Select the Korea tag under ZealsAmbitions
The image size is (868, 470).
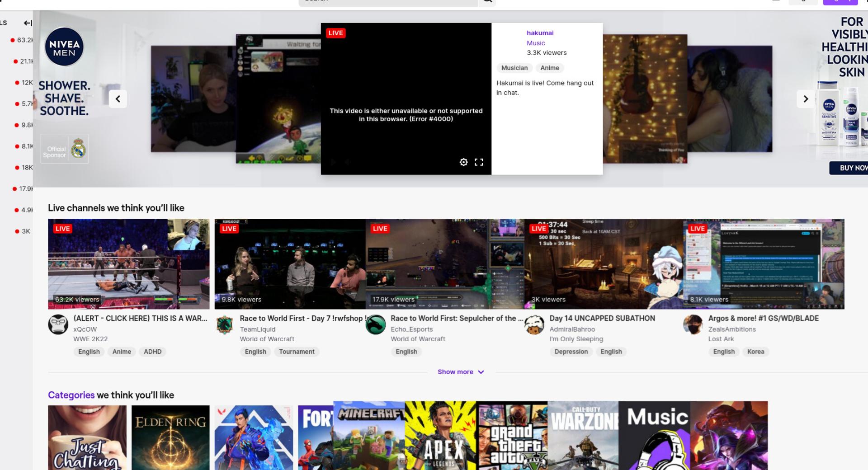tap(755, 352)
